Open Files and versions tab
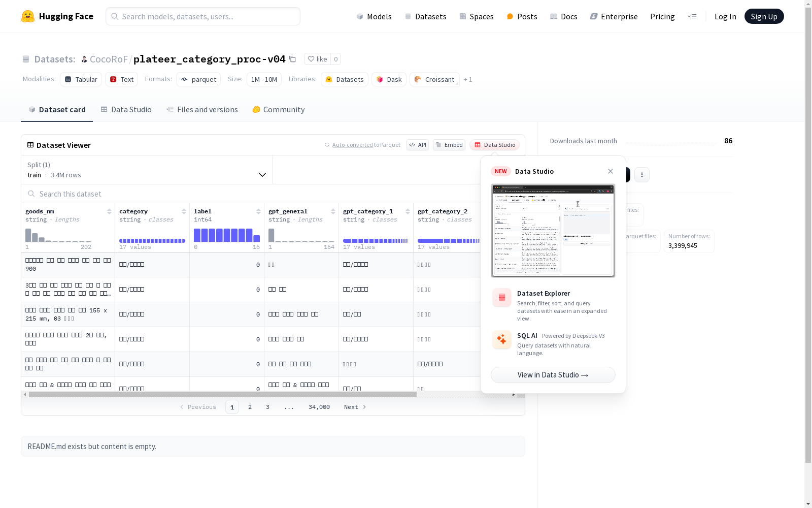The image size is (812, 508). click(x=202, y=110)
